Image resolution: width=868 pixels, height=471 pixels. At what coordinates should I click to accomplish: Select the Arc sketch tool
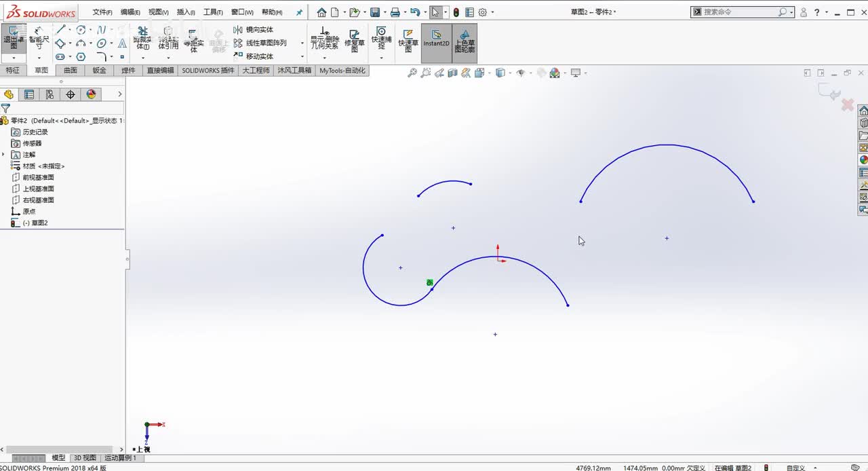pyautogui.click(x=81, y=43)
